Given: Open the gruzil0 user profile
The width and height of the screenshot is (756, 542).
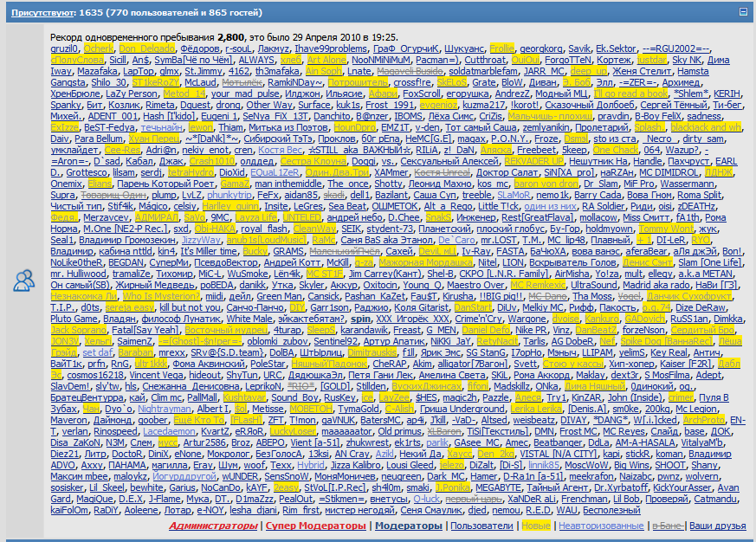Looking at the screenshot, I should (64, 48).
